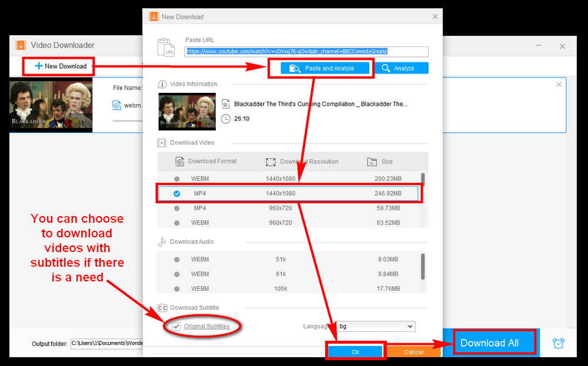Select the MP4 960x720 video format
This screenshot has height=366, width=588.
point(177,208)
